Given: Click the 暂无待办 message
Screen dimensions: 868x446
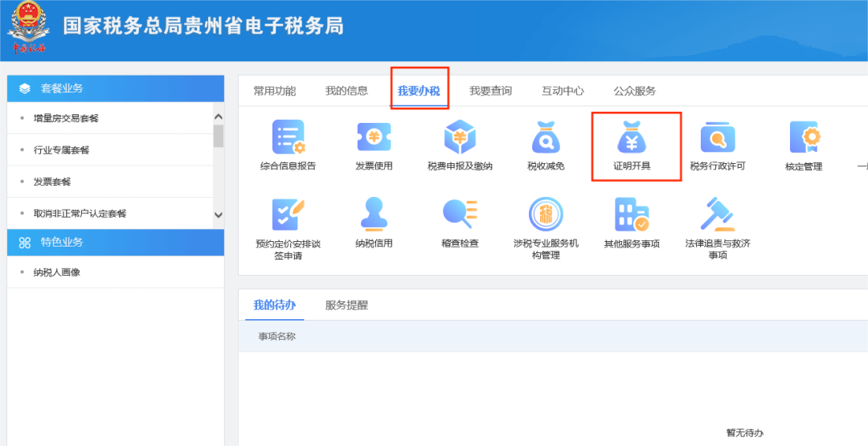Looking at the screenshot, I should (744, 432).
